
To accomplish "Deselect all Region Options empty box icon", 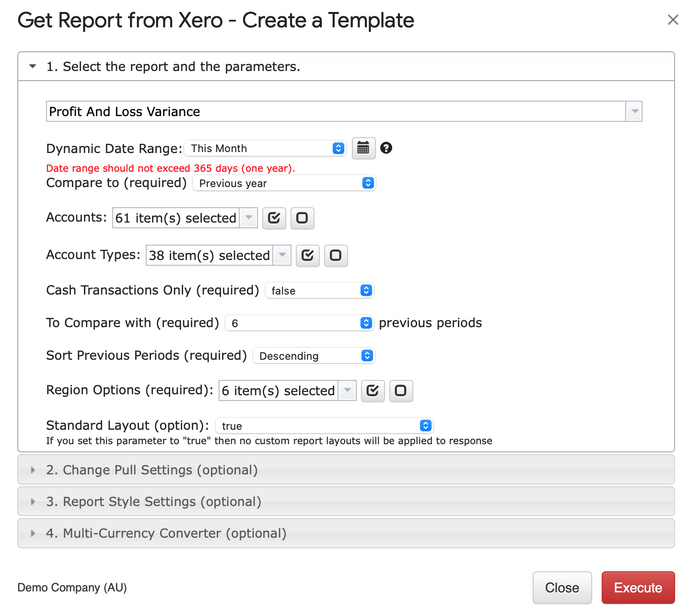I will [x=401, y=391].
